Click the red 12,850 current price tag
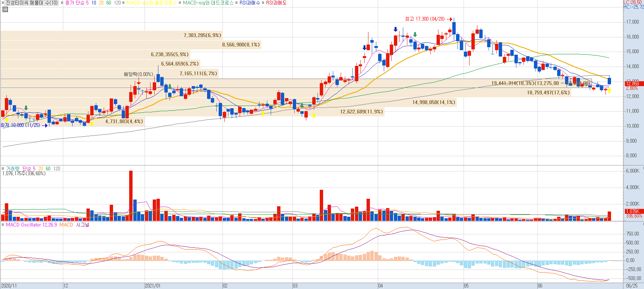 [634, 84]
